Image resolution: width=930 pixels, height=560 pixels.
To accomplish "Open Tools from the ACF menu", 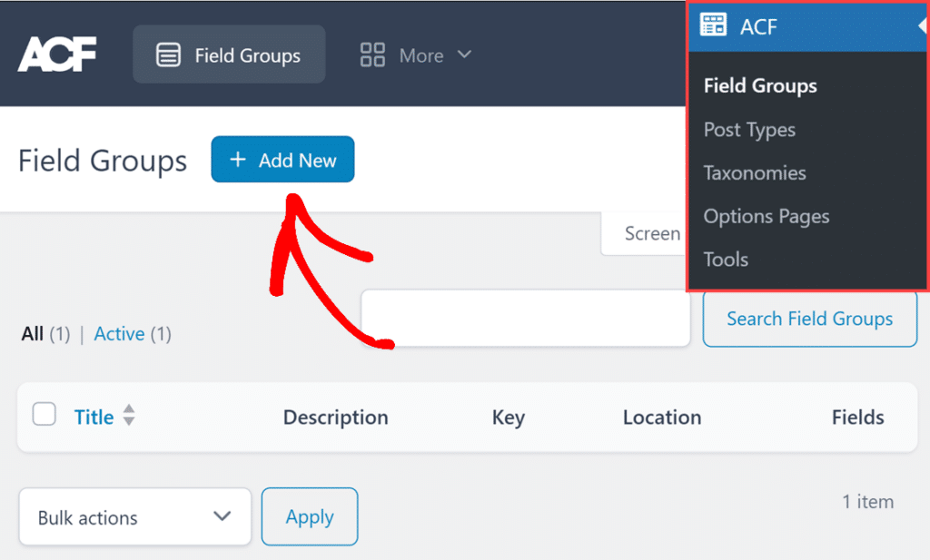I will [x=725, y=259].
